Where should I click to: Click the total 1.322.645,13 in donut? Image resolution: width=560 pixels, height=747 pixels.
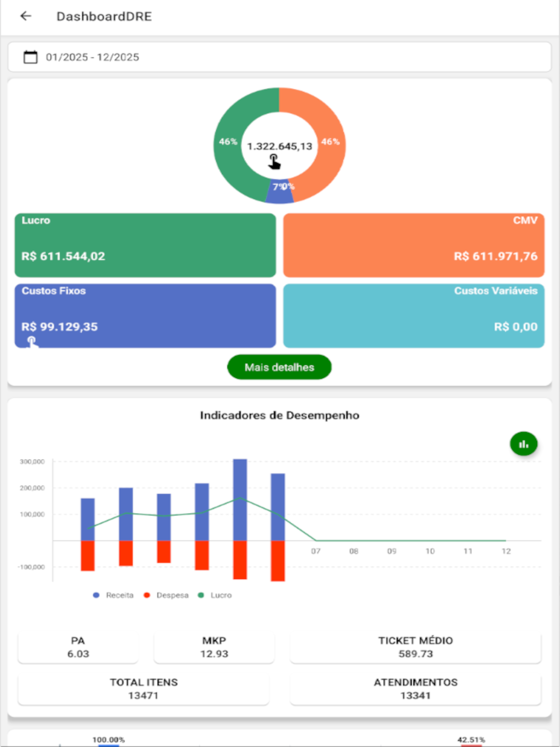[x=280, y=146]
